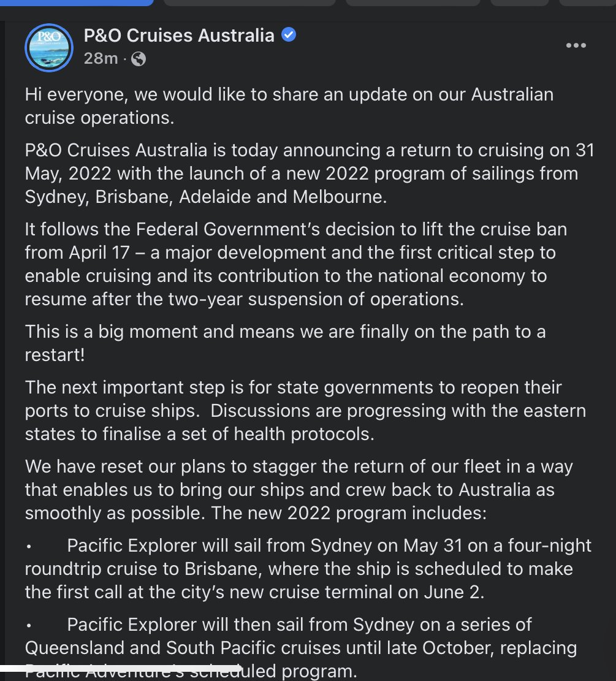Click the blue verified badge checkmark

(x=289, y=34)
